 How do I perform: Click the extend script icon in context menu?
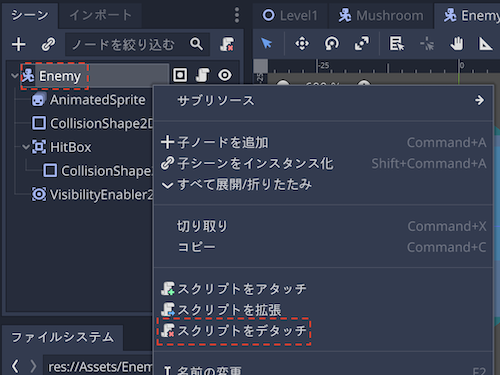click(168, 310)
